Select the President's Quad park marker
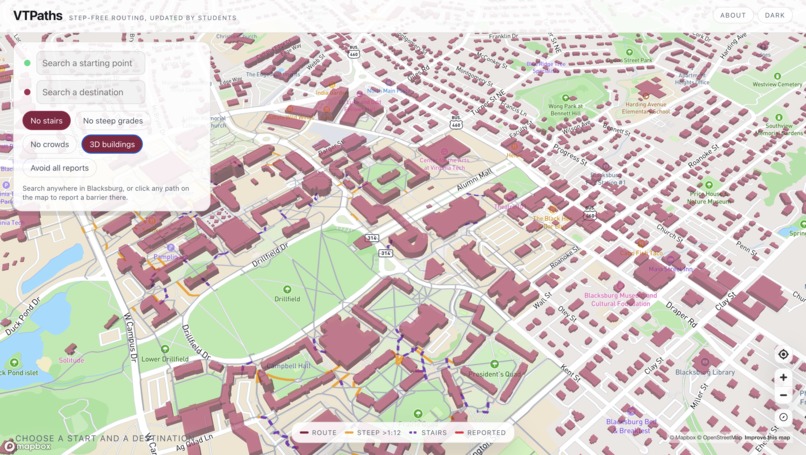The image size is (806, 455). click(494, 364)
